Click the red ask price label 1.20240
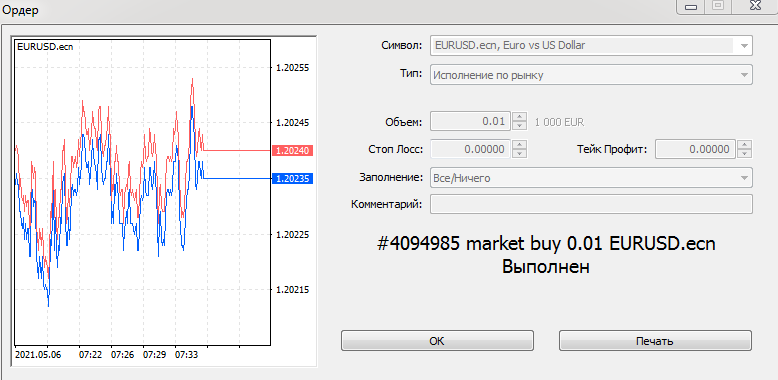778x380 pixels. click(292, 150)
